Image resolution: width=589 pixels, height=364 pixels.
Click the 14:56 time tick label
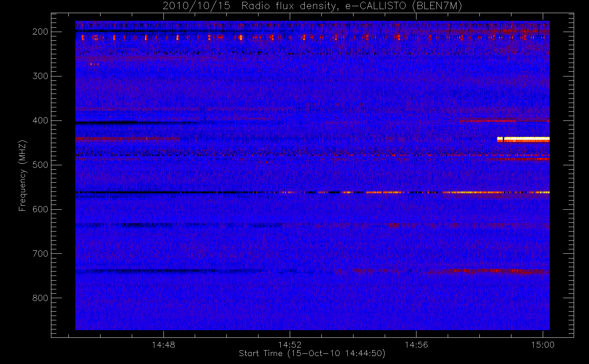(x=416, y=344)
